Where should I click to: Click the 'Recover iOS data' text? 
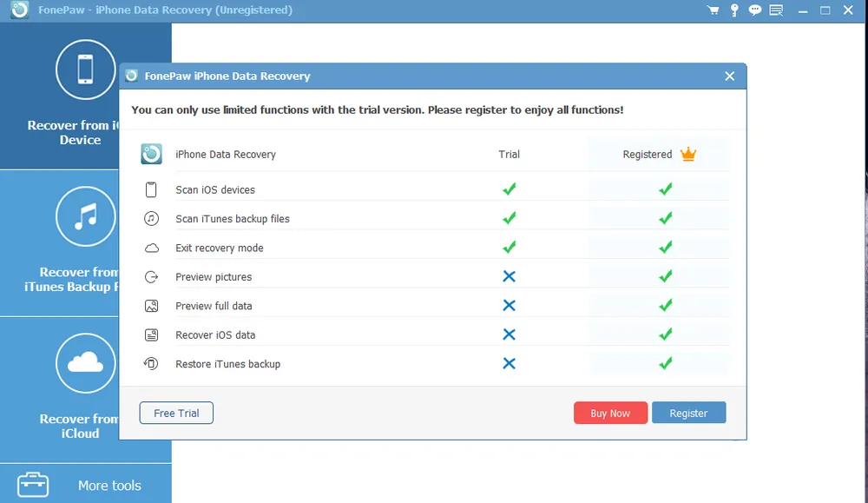point(215,334)
